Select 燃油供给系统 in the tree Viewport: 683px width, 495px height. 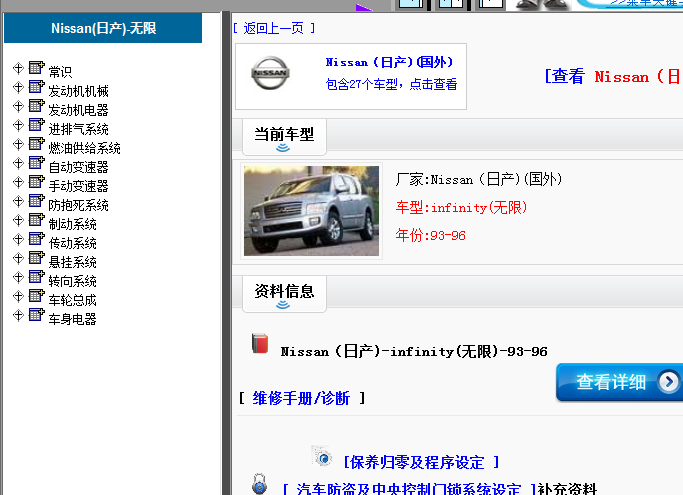tap(85, 148)
